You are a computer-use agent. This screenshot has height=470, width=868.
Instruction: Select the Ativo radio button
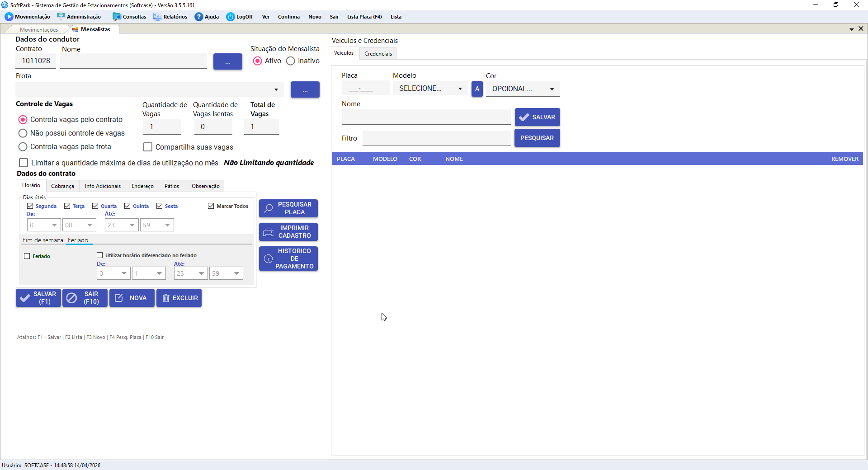pos(257,61)
